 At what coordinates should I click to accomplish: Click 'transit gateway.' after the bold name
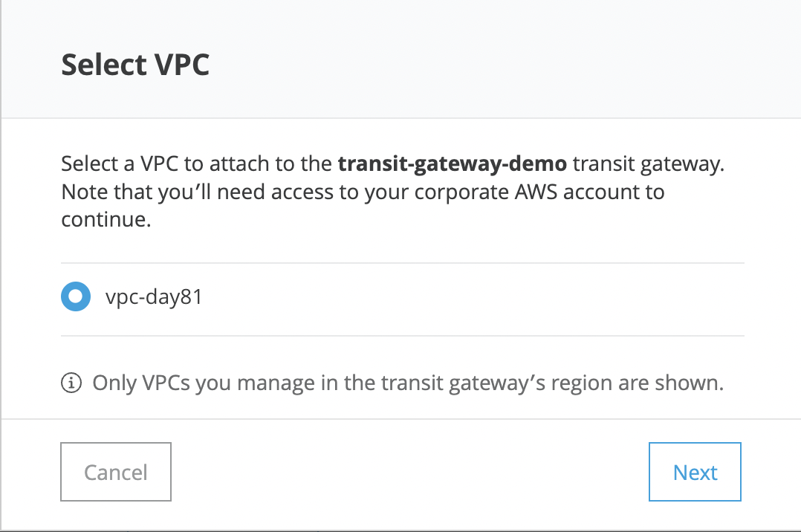[x=647, y=164]
